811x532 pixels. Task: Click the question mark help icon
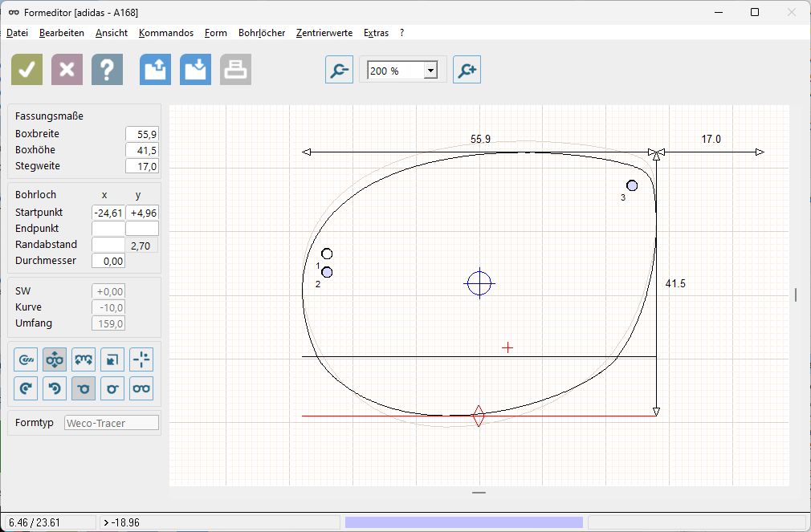(107, 70)
